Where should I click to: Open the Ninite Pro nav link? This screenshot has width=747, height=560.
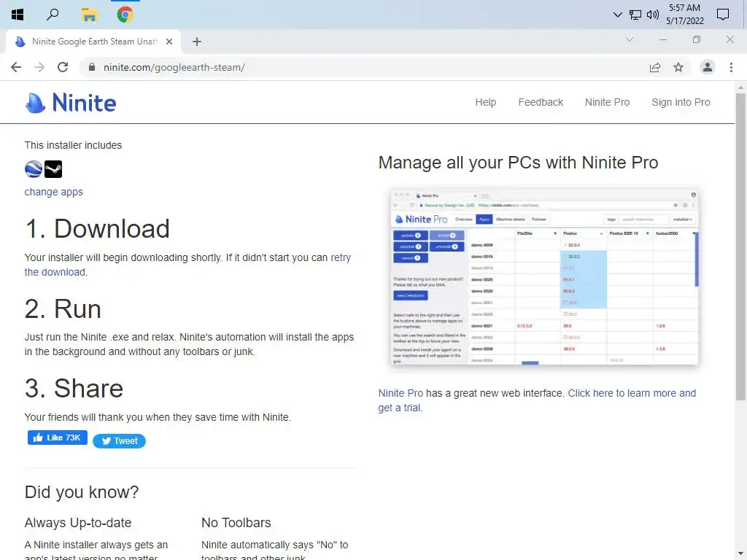[608, 102]
